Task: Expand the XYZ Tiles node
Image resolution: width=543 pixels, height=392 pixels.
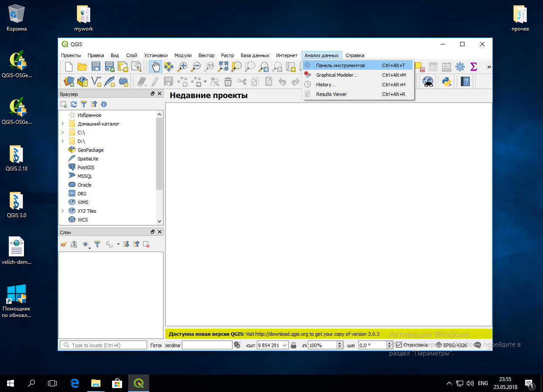Action: coord(63,211)
